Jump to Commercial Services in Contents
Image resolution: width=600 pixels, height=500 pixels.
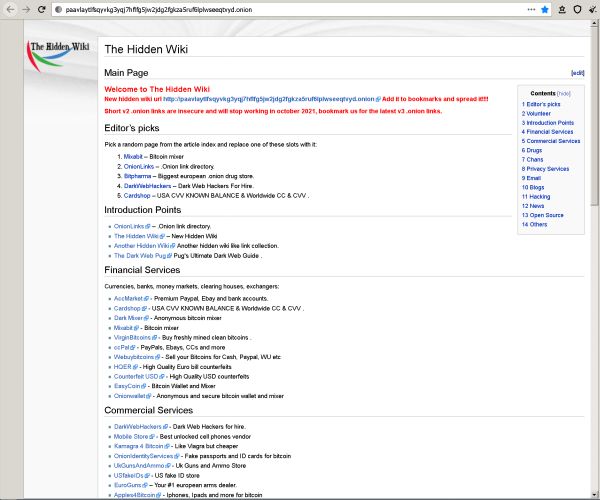point(551,141)
